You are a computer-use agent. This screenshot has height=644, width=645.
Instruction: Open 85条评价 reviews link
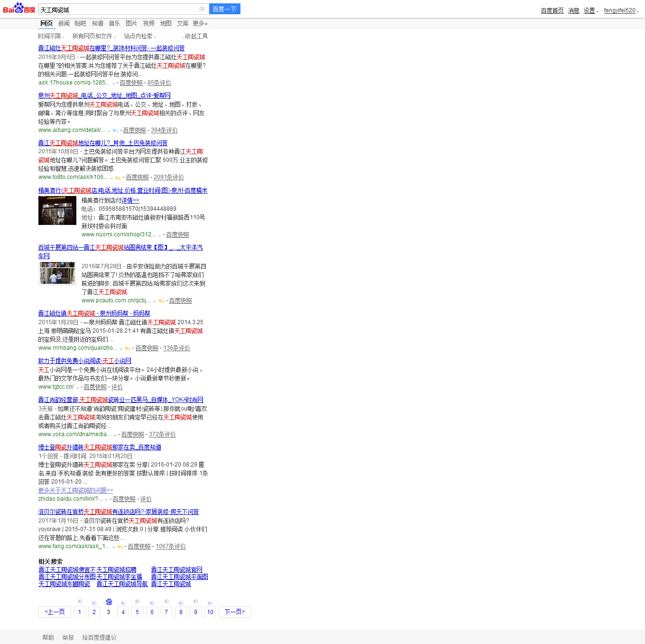point(159,83)
